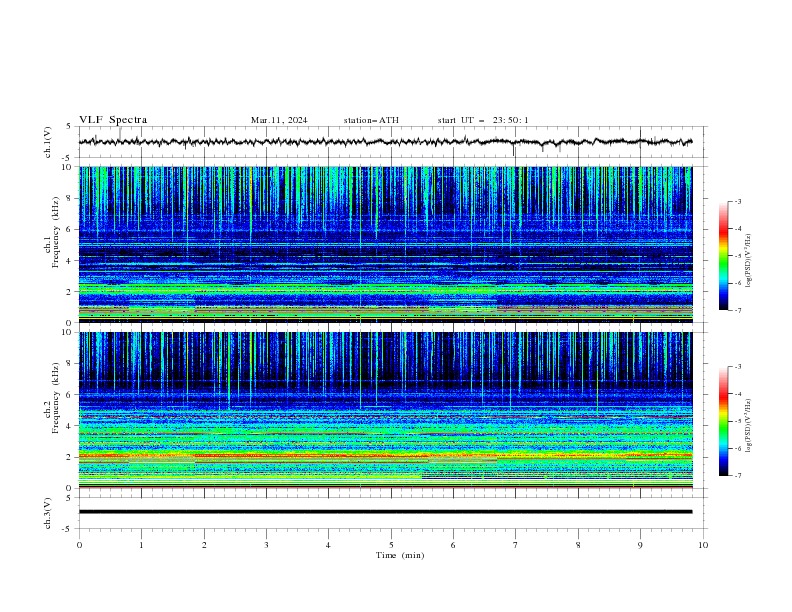The width and height of the screenshot is (792, 612).
Task: Click the "5" tick label on the ch.1(V) axis
Action: tap(69, 126)
